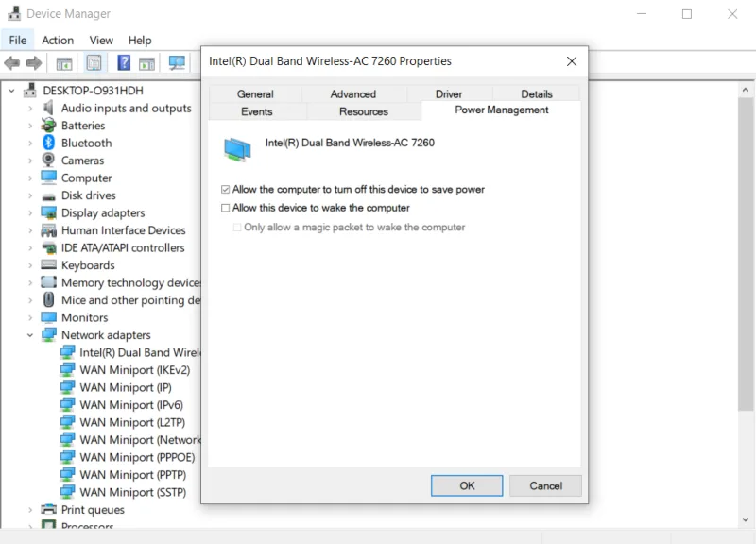
Task: Check Allow this device to wake the computer
Action: coord(225,208)
